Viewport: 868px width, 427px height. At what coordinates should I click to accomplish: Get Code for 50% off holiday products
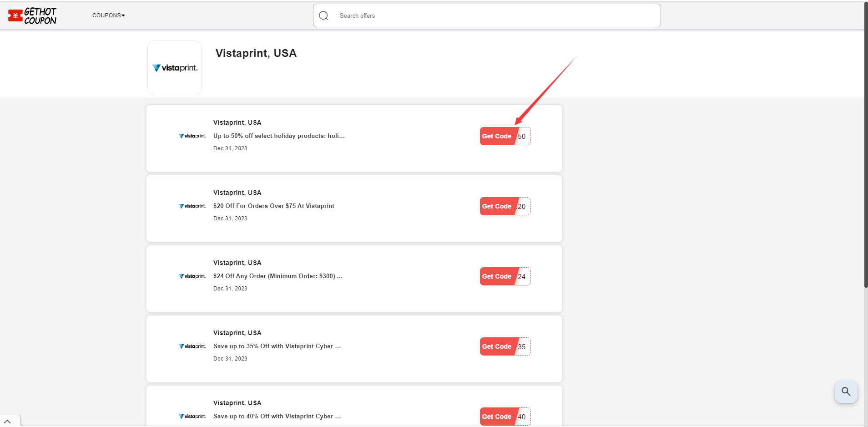[505, 136]
